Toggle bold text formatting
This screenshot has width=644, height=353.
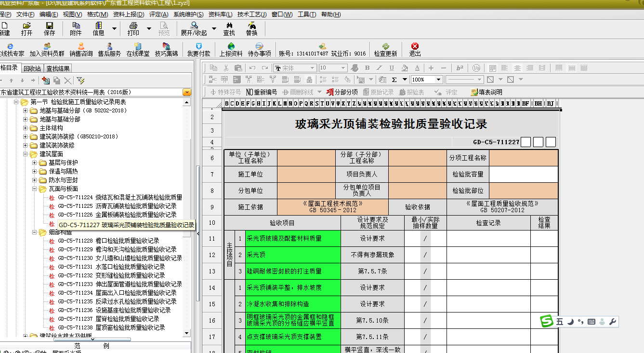coord(367,68)
